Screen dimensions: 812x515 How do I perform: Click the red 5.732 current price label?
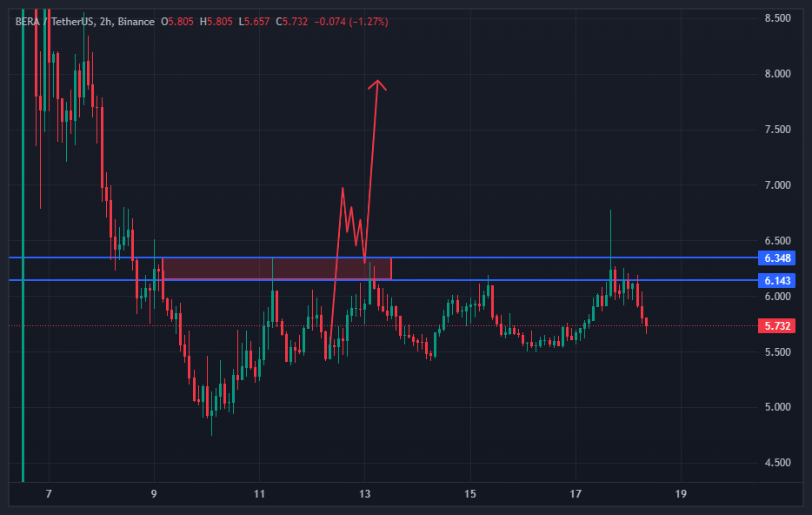776,326
